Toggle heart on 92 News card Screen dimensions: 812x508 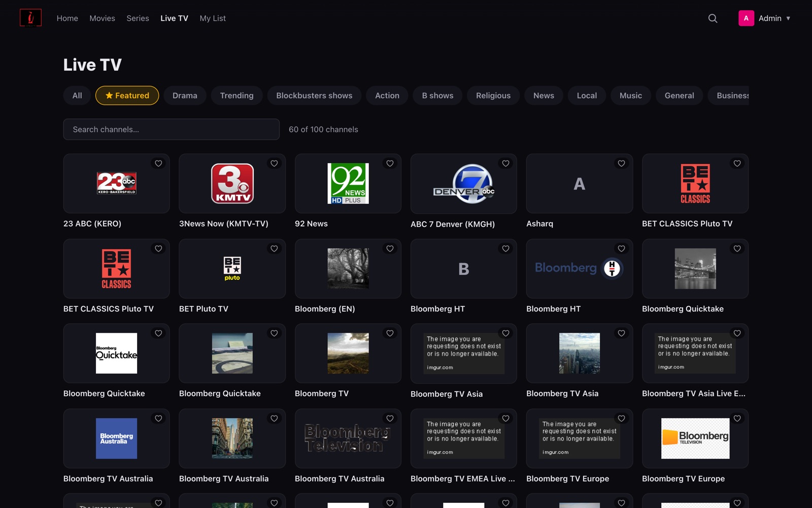tap(390, 163)
